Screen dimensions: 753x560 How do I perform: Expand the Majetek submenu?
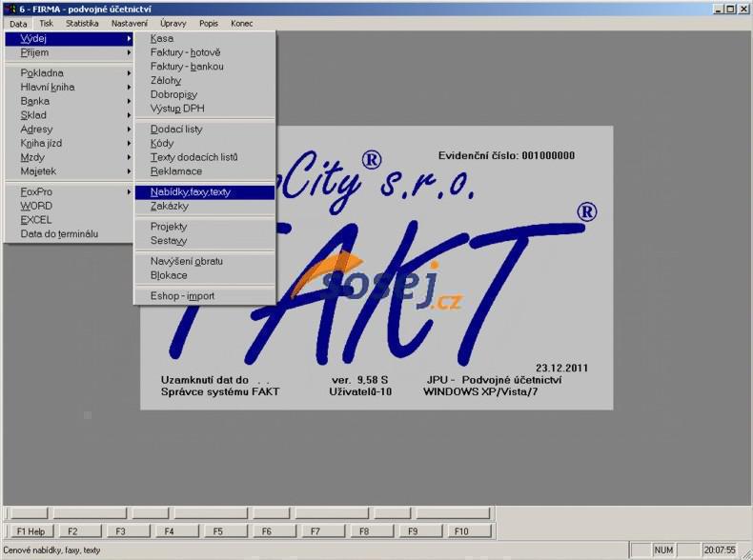(70, 171)
